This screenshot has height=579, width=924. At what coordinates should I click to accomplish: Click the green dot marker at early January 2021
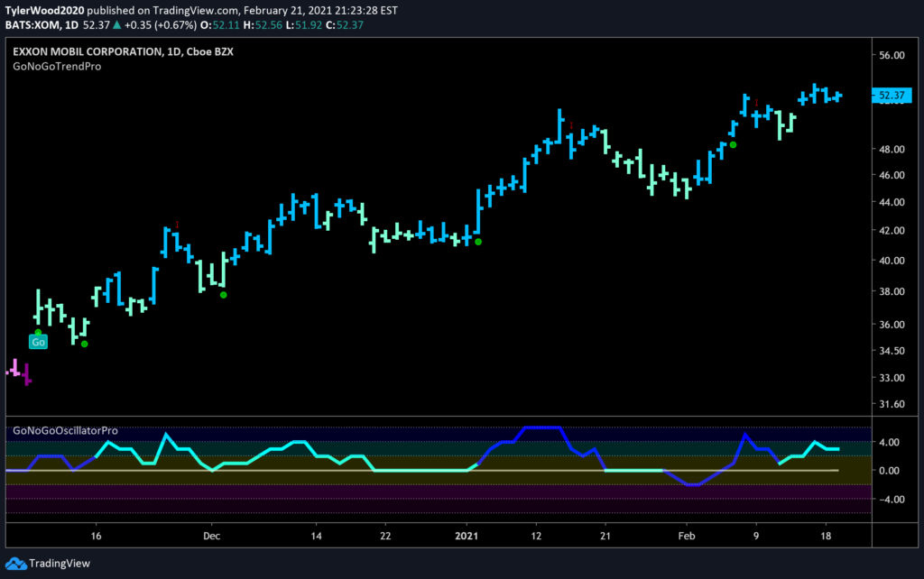tap(478, 242)
